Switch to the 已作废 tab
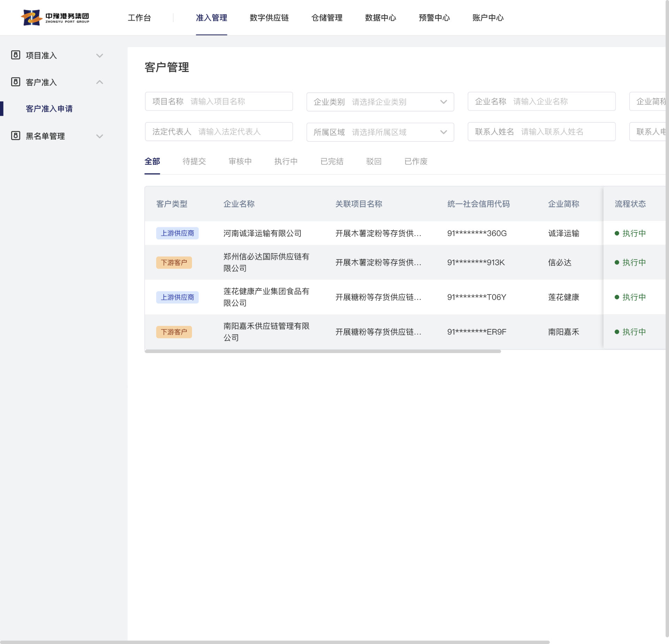This screenshot has height=644, width=669. [x=416, y=161]
